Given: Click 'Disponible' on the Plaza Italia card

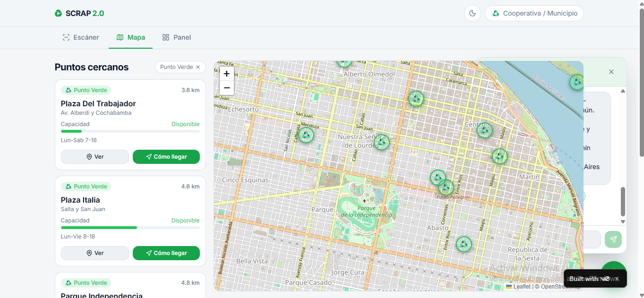Looking at the screenshot, I should pos(186,221).
